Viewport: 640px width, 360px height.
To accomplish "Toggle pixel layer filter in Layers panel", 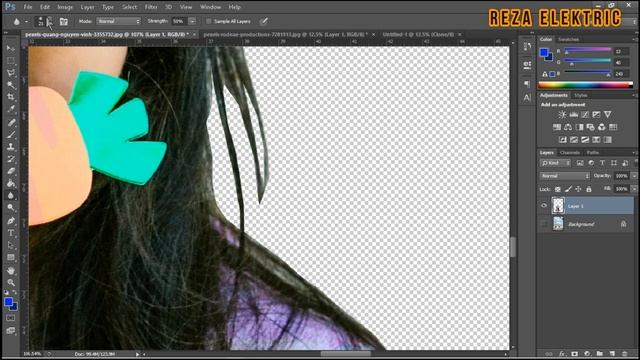I will [580, 163].
